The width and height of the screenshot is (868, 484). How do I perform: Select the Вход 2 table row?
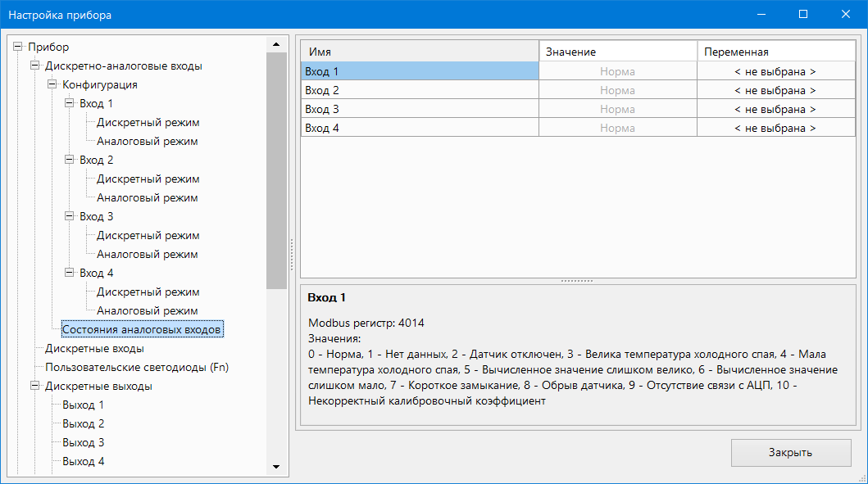[420, 91]
